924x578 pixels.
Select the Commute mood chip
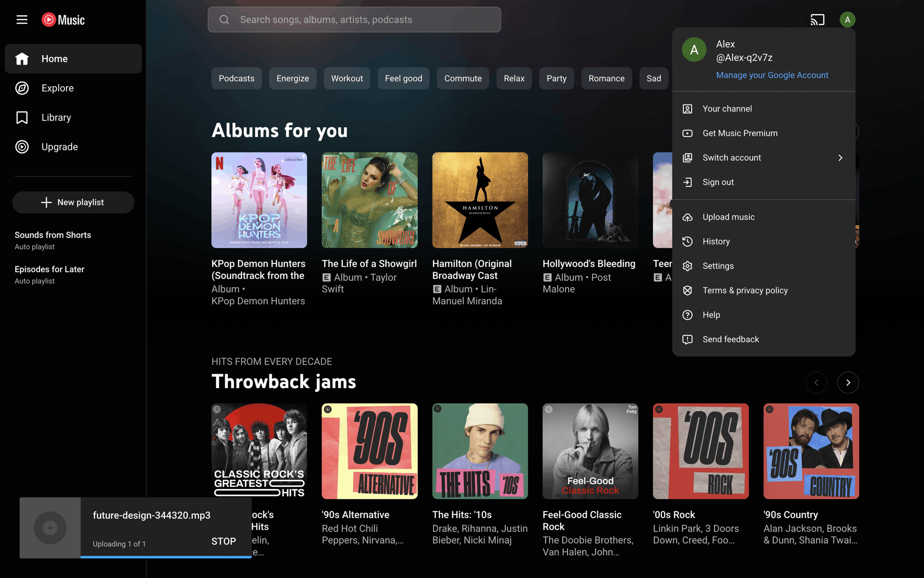point(463,79)
